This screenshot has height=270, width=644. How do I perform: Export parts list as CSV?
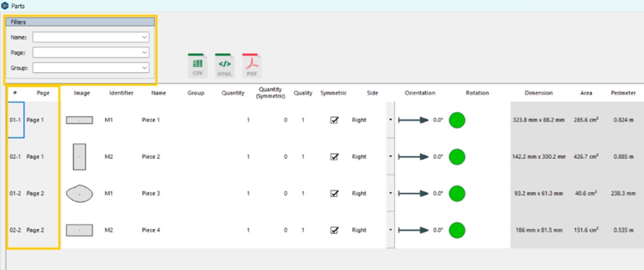tap(197, 65)
